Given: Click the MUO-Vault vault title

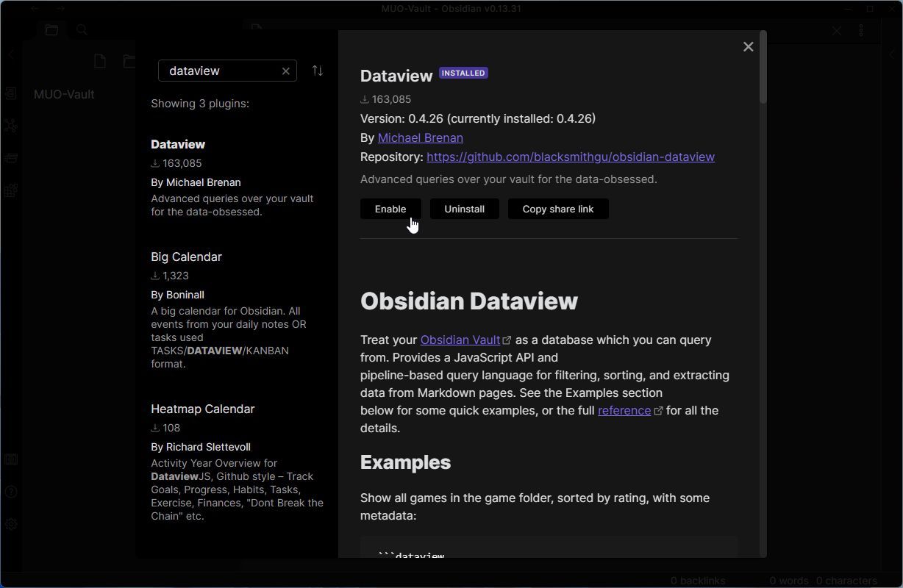Looking at the screenshot, I should click(64, 94).
